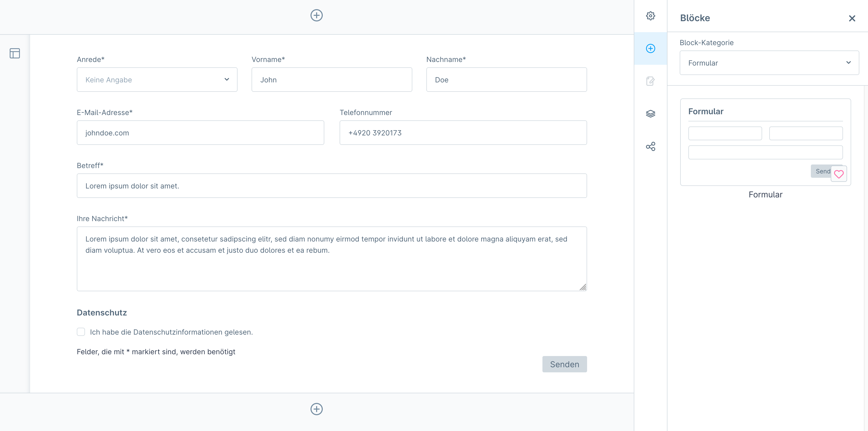The image size is (868, 431).
Task: Open the share icon in sidebar
Action: tap(650, 146)
